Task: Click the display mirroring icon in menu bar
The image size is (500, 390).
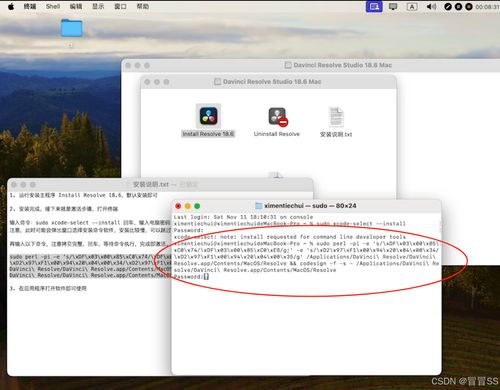Action: tap(393, 7)
